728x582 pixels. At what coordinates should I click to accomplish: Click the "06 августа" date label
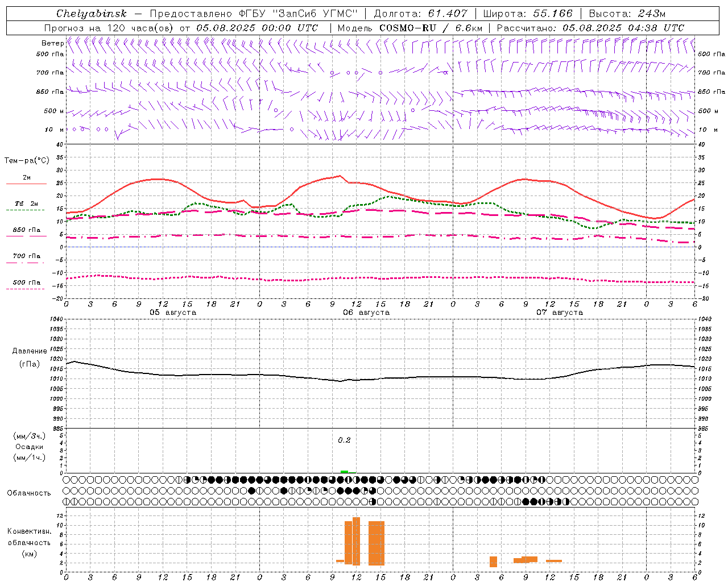coord(366,313)
